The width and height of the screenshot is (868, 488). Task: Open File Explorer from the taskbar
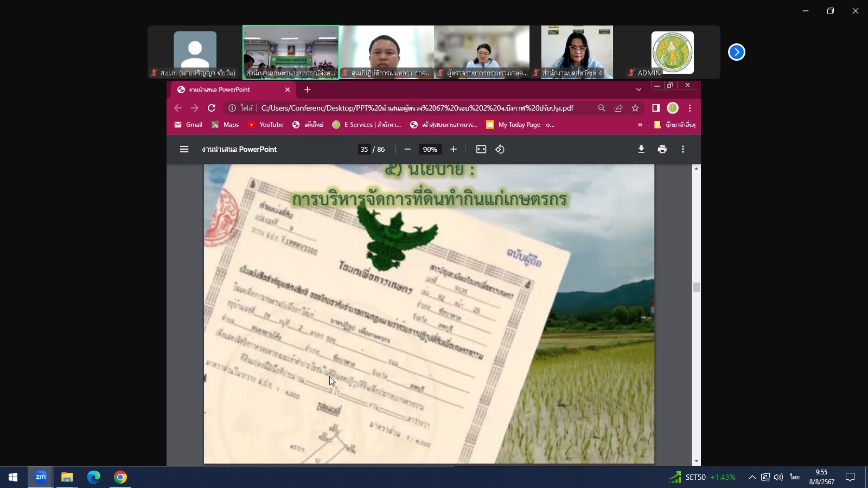click(x=67, y=477)
